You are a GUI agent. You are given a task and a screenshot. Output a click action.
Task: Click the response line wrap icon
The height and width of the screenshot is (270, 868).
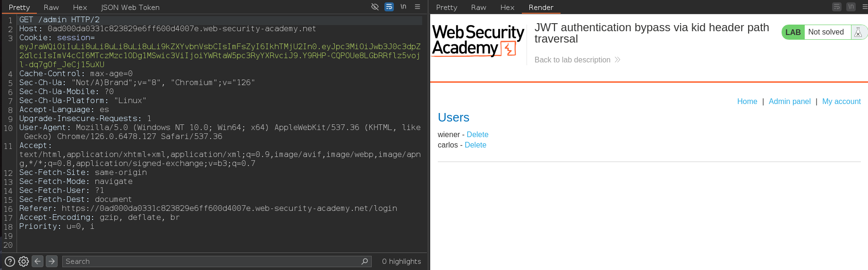[x=837, y=7]
